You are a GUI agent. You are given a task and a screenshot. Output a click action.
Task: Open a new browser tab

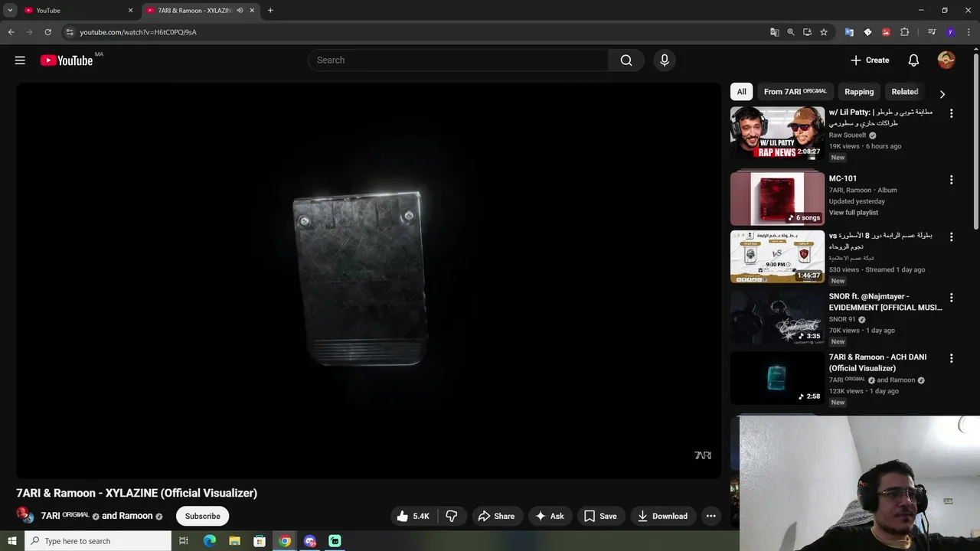[x=270, y=11]
